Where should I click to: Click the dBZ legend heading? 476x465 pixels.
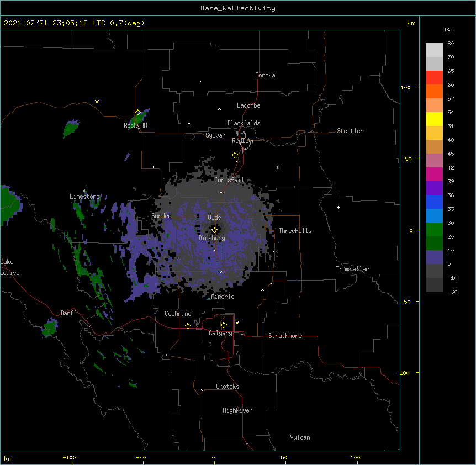tap(447, 30)
